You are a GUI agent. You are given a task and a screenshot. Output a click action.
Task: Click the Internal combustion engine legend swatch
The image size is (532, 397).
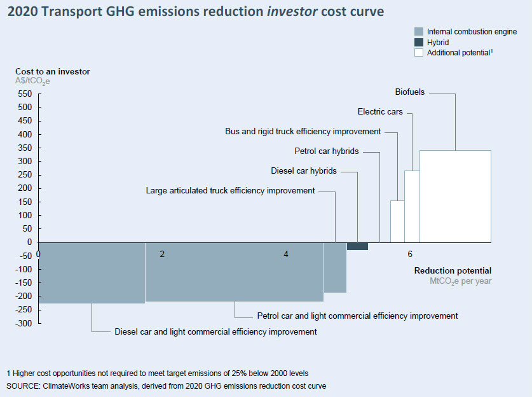[x=418, y=32]
